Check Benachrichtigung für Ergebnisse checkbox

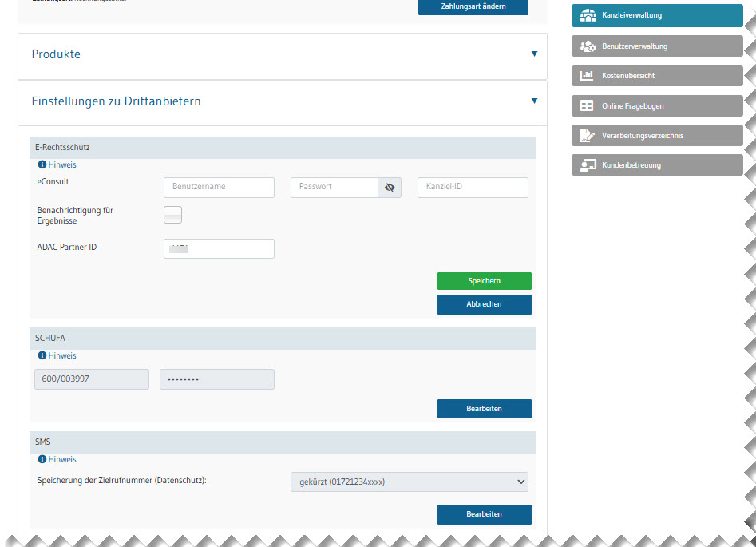172,215
